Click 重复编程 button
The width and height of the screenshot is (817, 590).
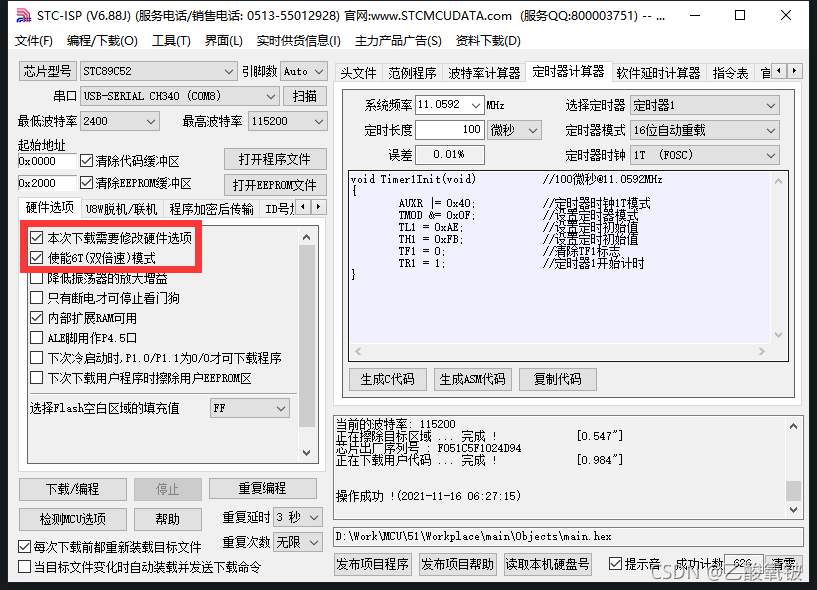(262, 488)
